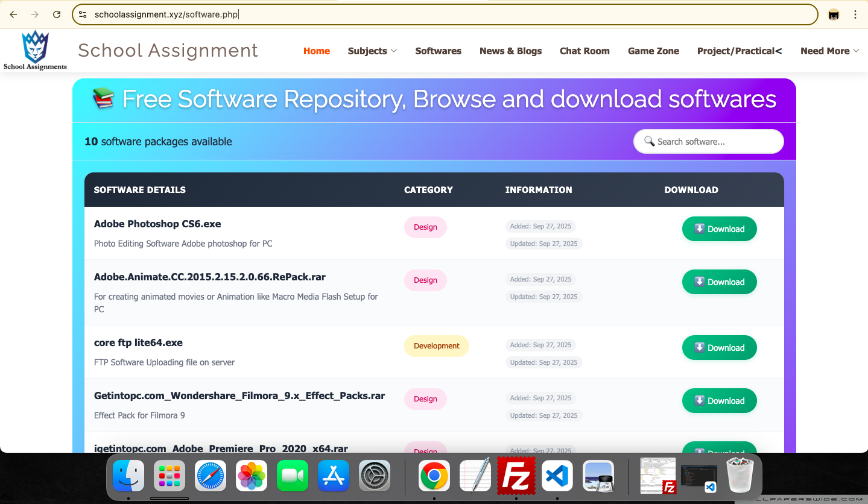Open System Settings from the dock

pos(375,476)
